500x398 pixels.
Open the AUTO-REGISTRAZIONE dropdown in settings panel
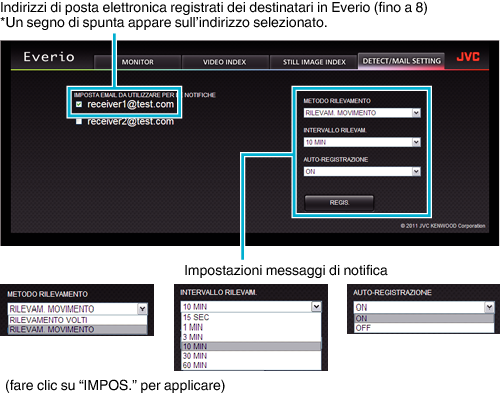click(362, 172)
